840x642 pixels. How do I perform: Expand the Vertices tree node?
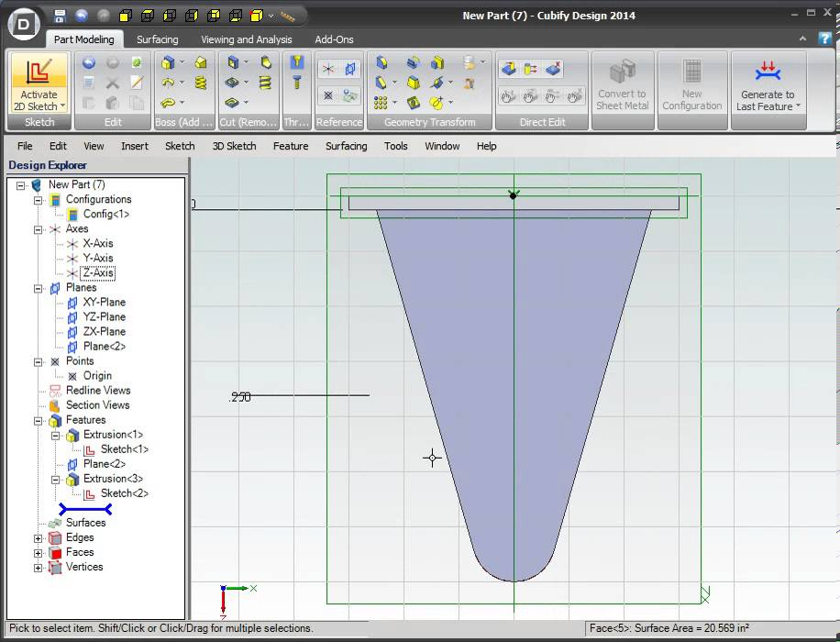pos(38,568)
